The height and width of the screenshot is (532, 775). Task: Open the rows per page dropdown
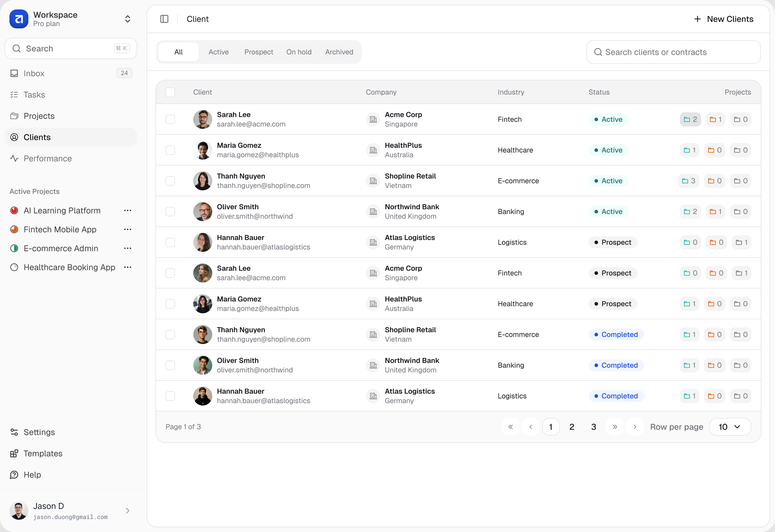pos(730,426)
